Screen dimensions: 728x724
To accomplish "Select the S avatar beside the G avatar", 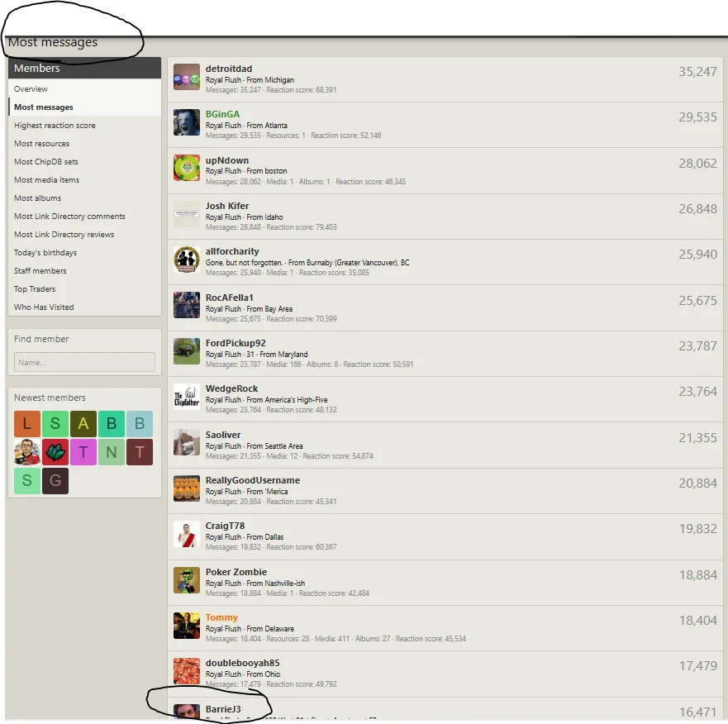I will pyautogui.click(x=27, y=481).
